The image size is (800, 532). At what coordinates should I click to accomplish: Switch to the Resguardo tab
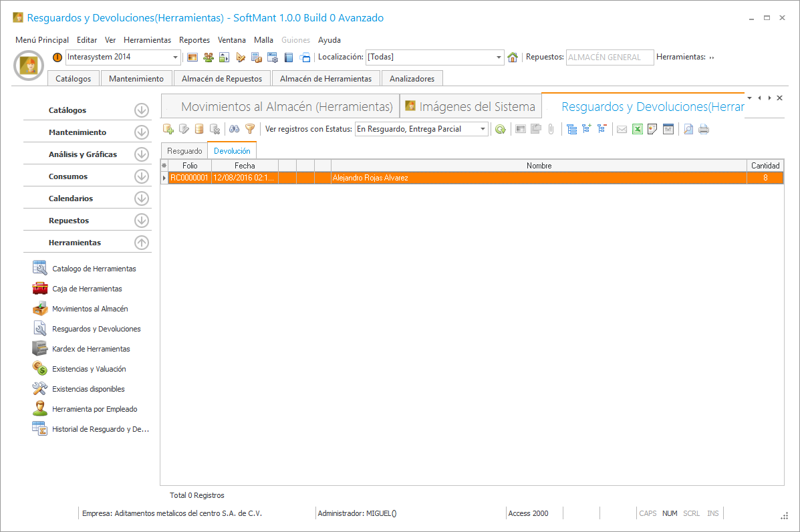point(184,151)
